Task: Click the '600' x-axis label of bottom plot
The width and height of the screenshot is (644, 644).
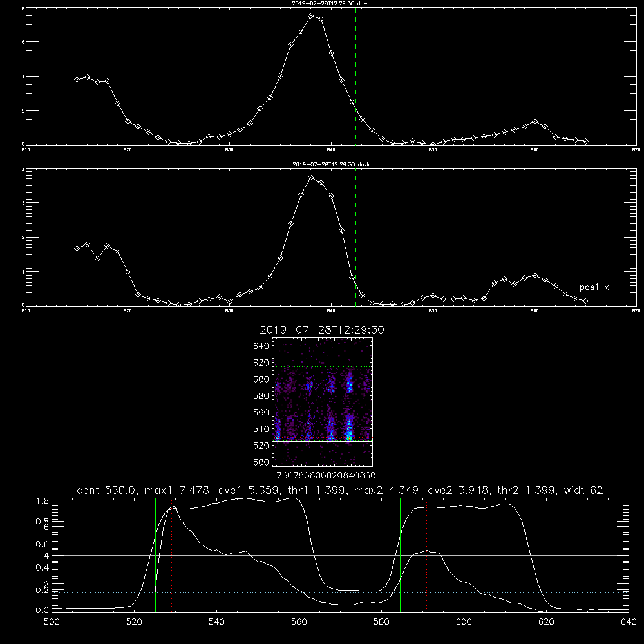Action: click(464, 622)
